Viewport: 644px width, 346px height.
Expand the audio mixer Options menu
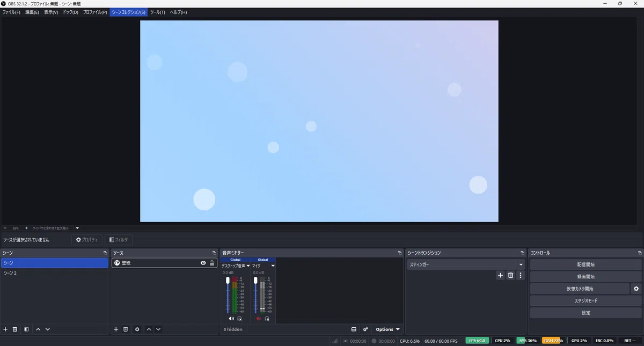click(387, 329)
